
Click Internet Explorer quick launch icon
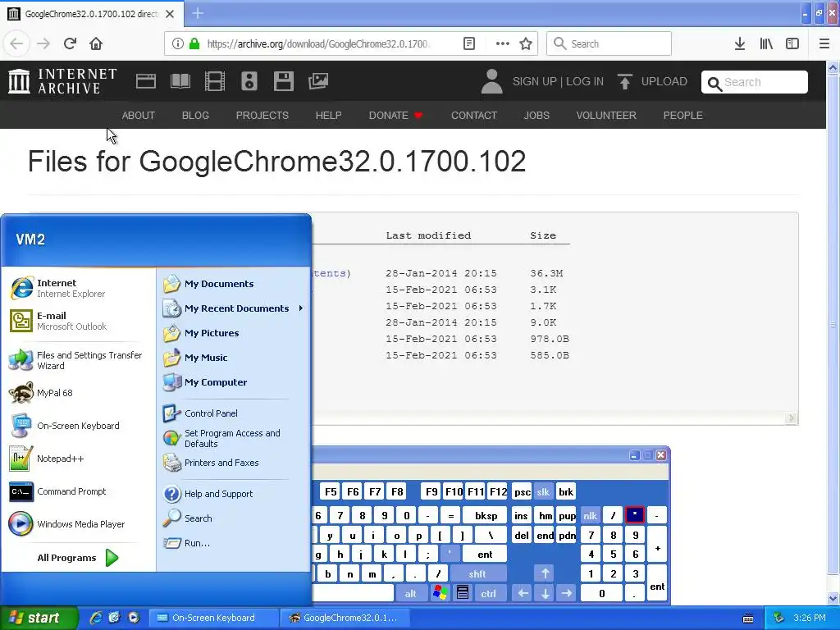(96, 618)
